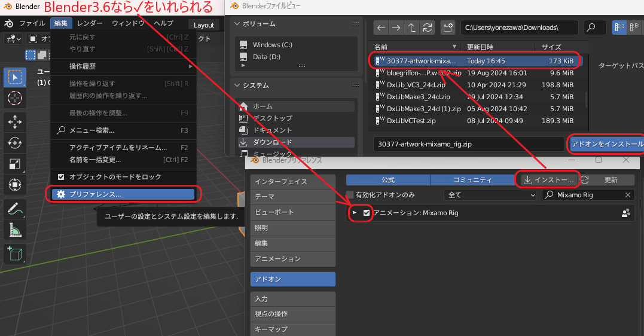The width and height of the screenshot is (644, 336).
Task: Click the file name input field
Action: coord(469,144)
